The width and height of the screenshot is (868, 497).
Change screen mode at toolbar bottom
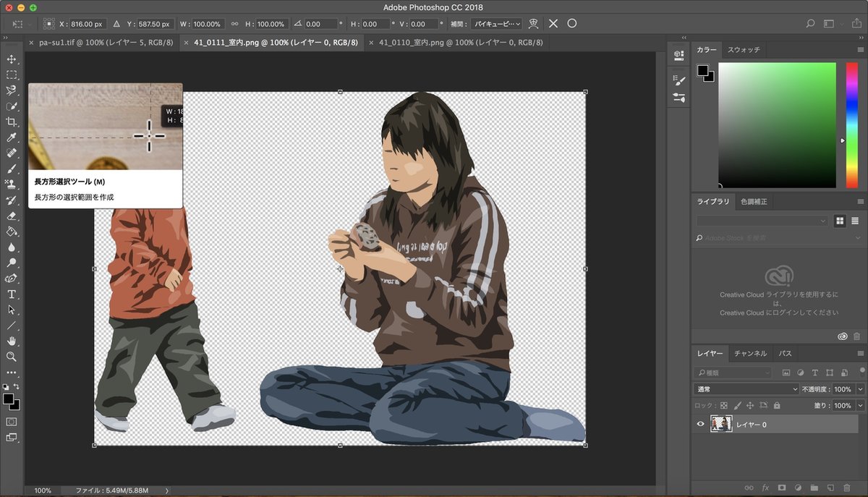click(x=12, y=437)
